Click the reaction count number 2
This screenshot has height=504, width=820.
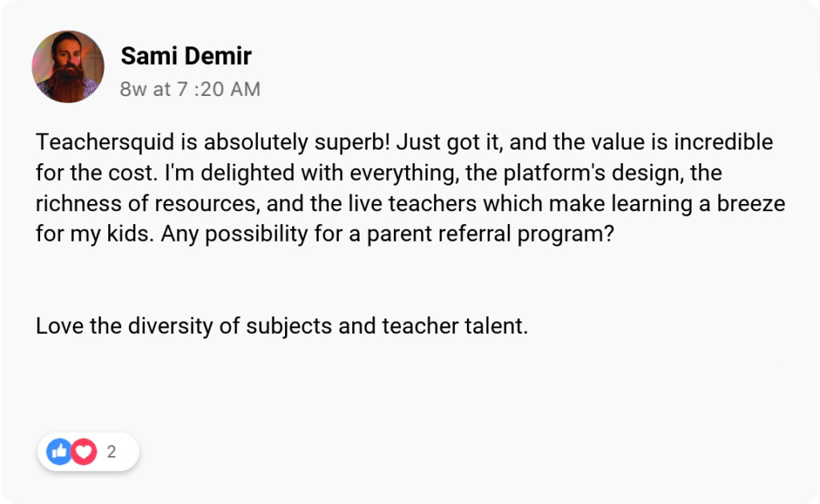pos(111,452)
